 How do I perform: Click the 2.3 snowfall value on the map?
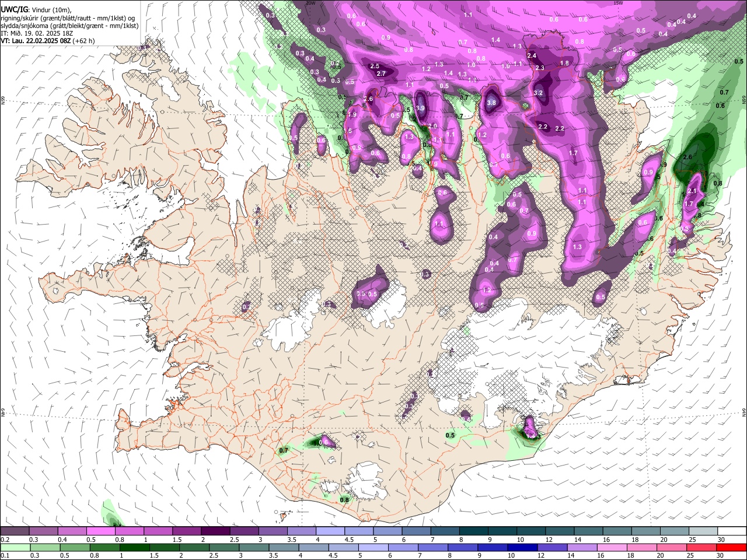pyautogui.click(x=540, y=68)
